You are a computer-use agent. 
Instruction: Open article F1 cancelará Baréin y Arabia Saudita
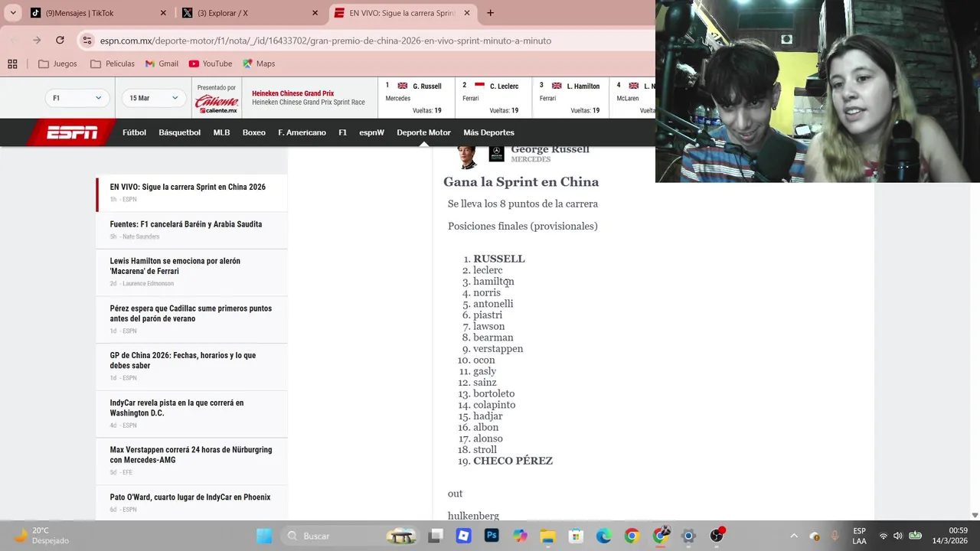185,224
